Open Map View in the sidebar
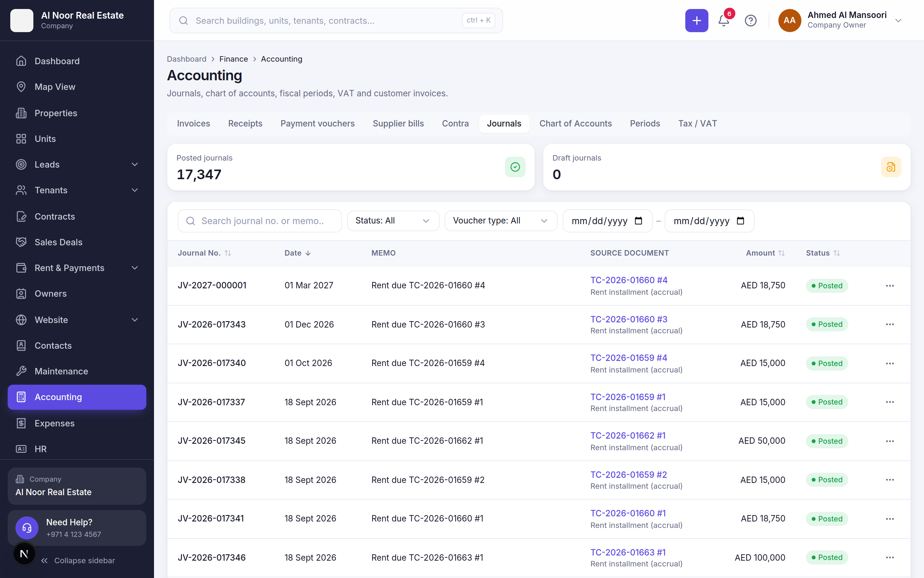The width and height of the screenshot is (924, 578). [77, 87]
